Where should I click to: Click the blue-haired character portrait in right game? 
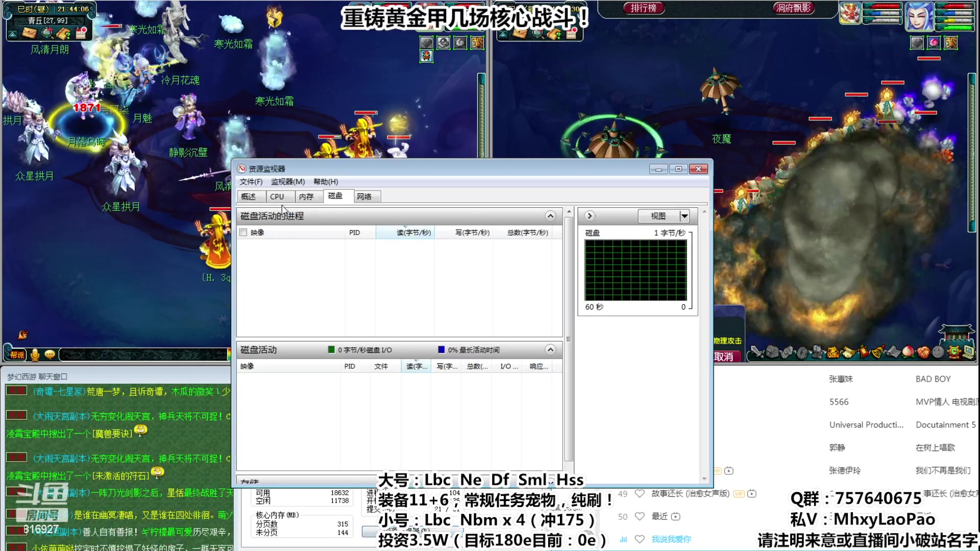[919, 16]
